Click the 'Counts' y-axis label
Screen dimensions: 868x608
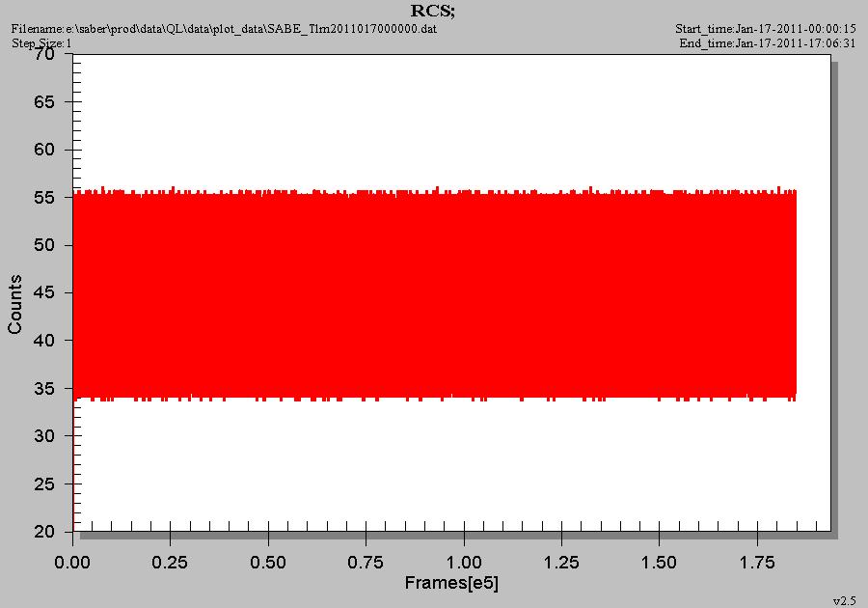pyautogui.click(x=14, y=304)
